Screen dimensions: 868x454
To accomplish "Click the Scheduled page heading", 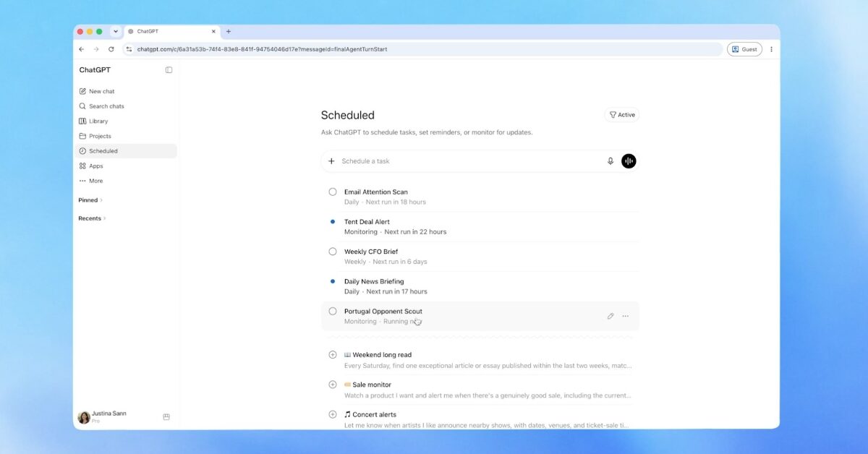I will click(348, 115).
